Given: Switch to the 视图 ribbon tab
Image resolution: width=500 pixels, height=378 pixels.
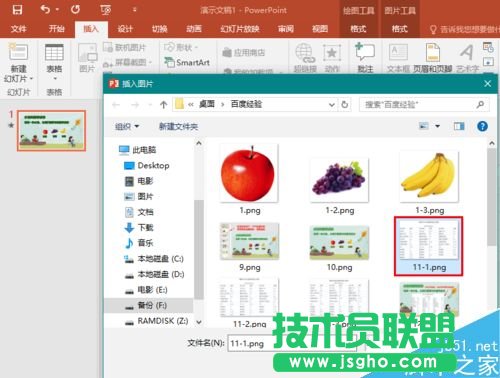Looking at the screenshot, I should click(x=320, y=29).
